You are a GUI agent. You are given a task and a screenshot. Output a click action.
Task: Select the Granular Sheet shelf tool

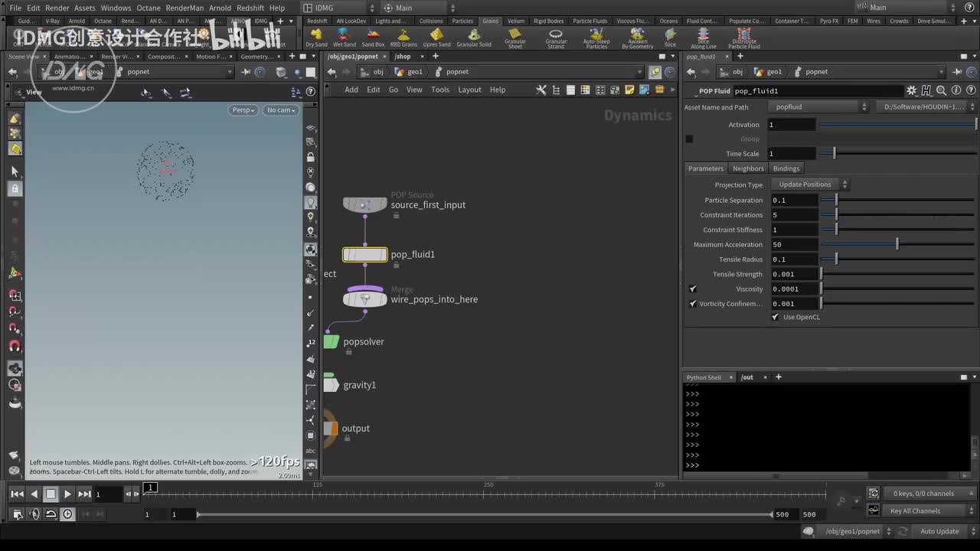[x=515, y=37]
